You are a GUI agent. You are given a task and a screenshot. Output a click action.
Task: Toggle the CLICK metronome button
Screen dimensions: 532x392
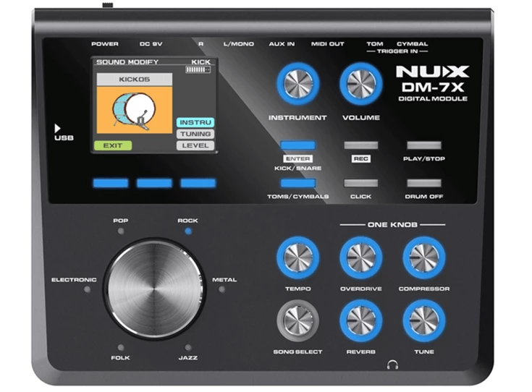point(361,183)
